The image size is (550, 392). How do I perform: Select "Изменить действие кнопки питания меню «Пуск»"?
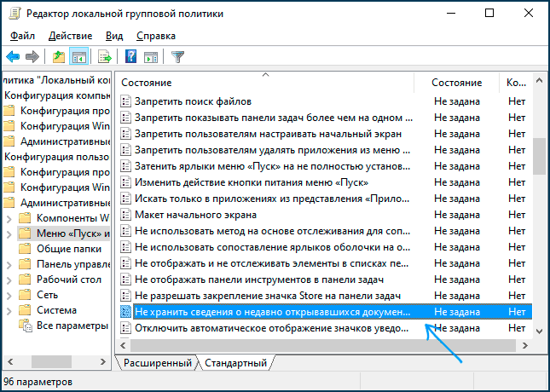(x=252, y=182)
